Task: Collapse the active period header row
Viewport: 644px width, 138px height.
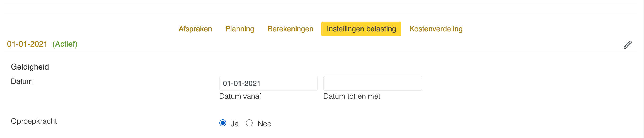Action: pos(321,44)
